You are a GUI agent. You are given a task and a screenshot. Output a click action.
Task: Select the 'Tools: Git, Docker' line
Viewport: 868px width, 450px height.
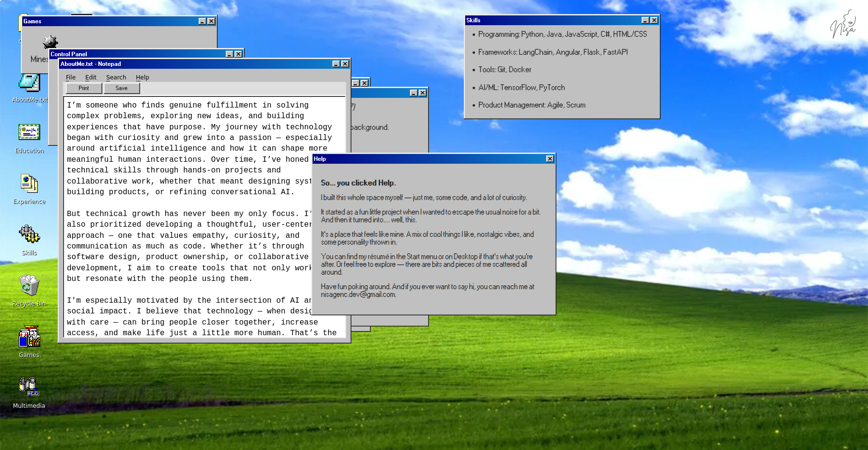tap(505, 70)
